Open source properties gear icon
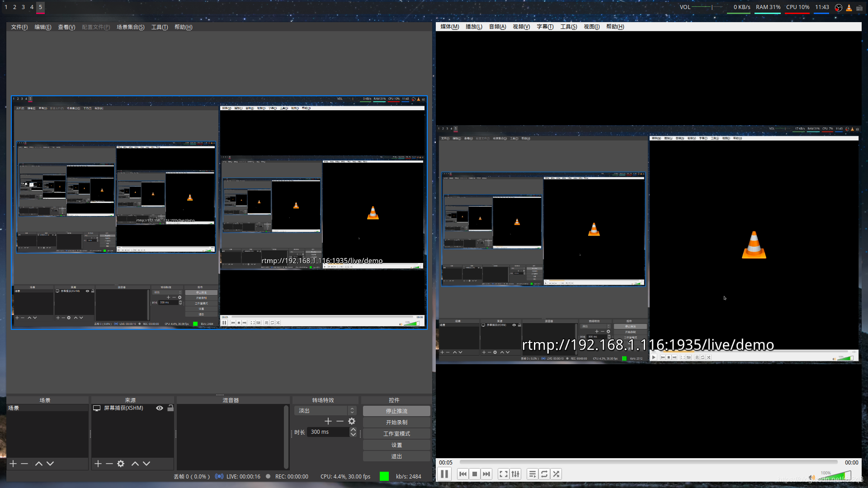This screenshot has height=488, width=868. click(121, 464)
